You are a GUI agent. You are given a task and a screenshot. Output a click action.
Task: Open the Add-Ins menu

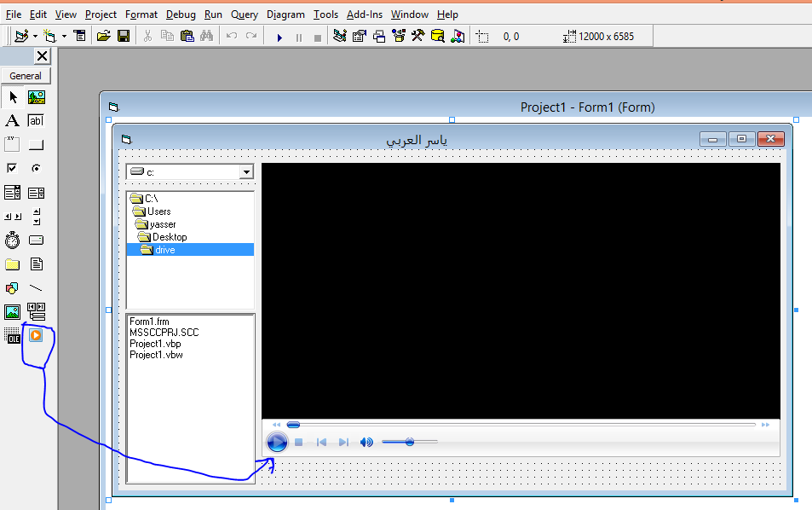365,14
